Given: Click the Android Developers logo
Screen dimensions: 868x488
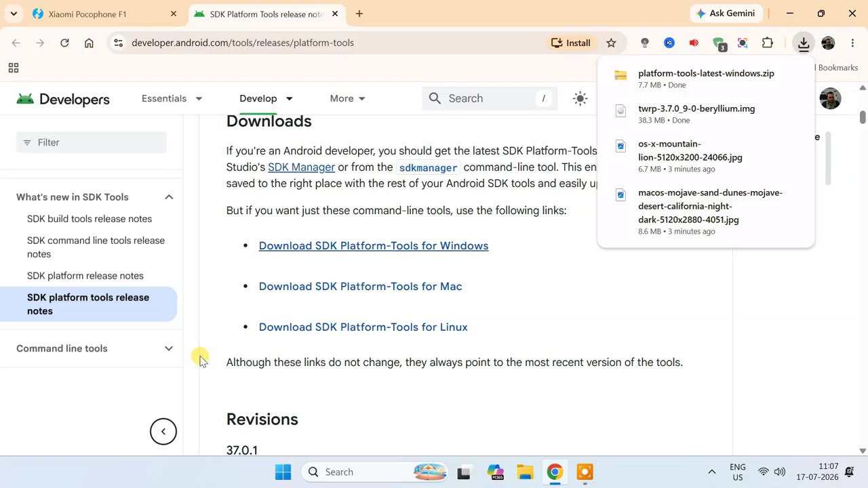Looking at the screenshot, I should tap(63, 99).
